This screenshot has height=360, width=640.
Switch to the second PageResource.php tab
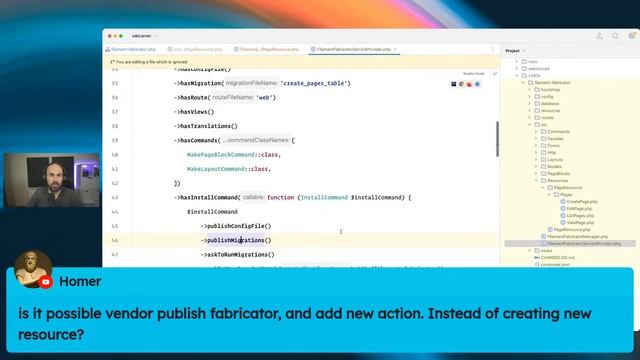[x=195, y=49]
